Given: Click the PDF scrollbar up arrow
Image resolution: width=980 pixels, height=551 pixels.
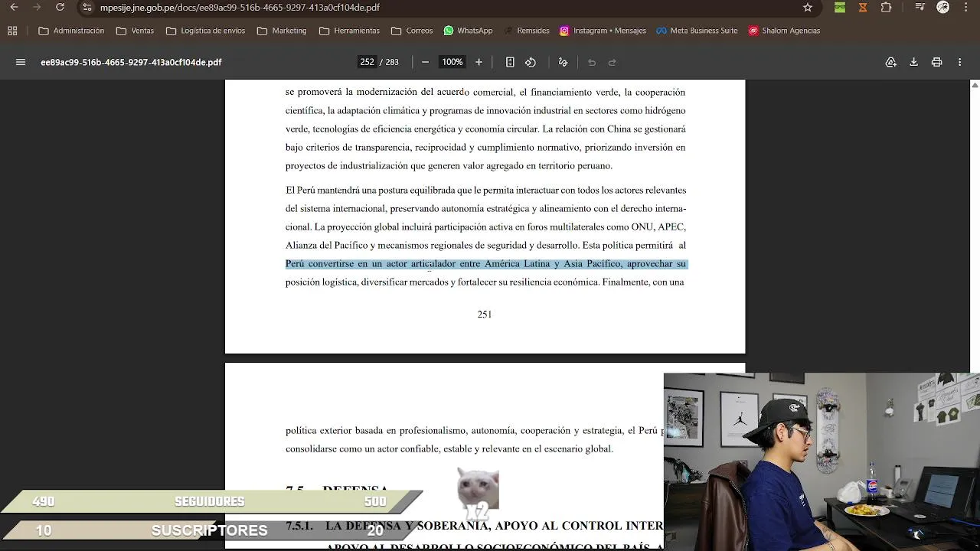Looking at the screenshot, I should tap(974, 85).
